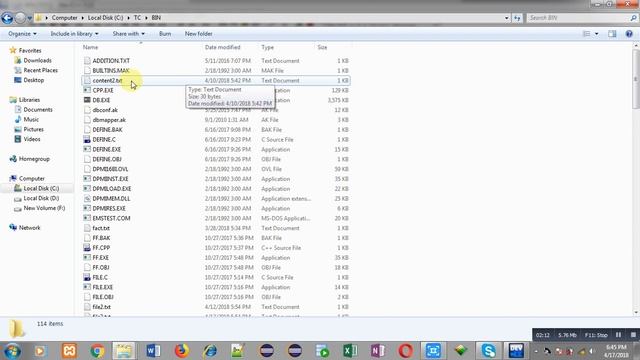This screenshot has width=640, height=360.
Task: Open recent pages dropdown near Forward
Action: pos(29,18)
